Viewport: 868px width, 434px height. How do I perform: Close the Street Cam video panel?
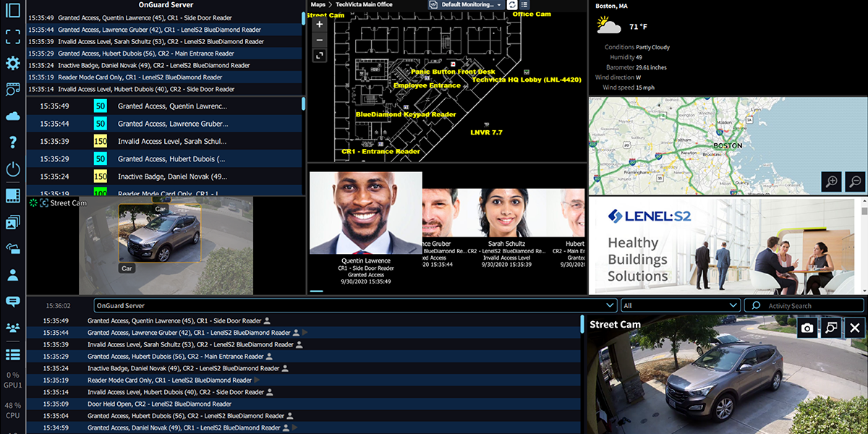855,328
